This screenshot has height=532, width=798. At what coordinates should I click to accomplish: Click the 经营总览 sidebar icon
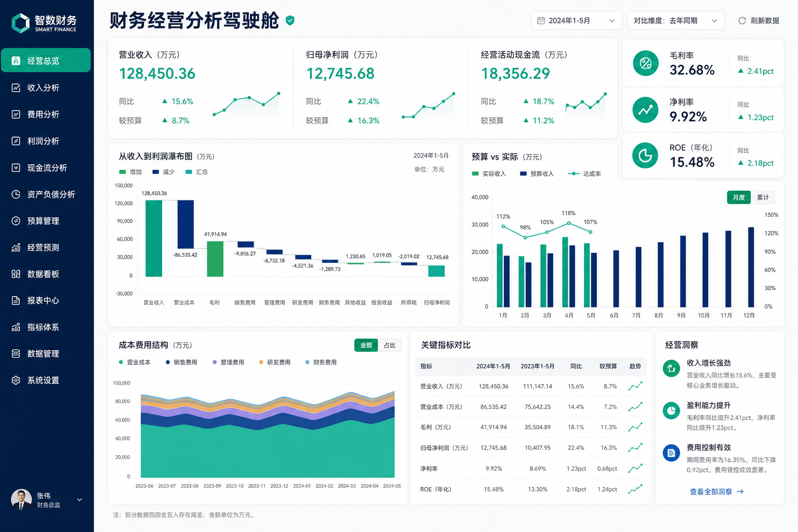16,61
